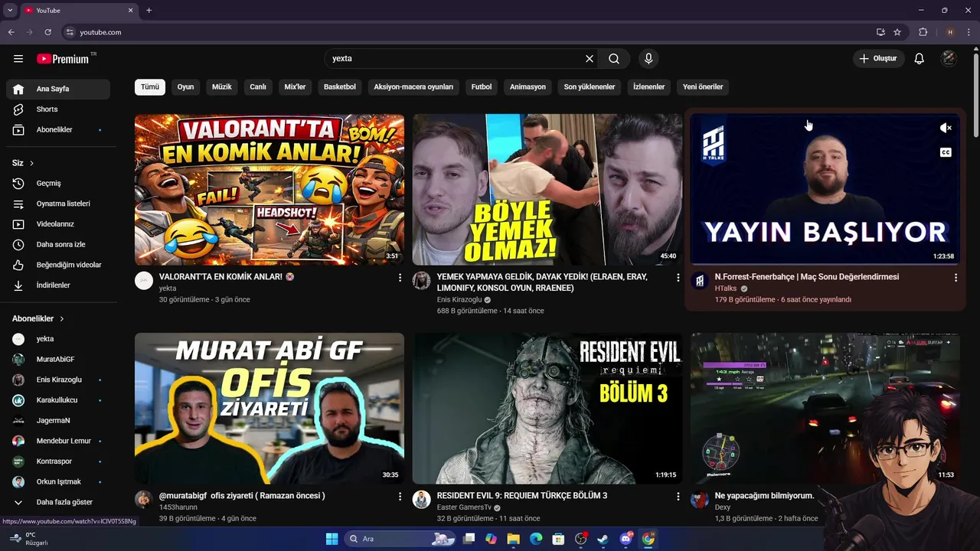Image resolution: width=980 pixels, height=551 pixels.
Task: Select the Müzik filter chip
Action: (222, 87)
